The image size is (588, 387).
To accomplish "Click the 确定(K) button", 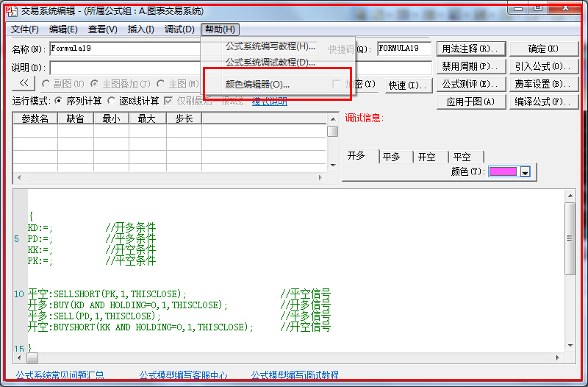I will pos(543,49).
